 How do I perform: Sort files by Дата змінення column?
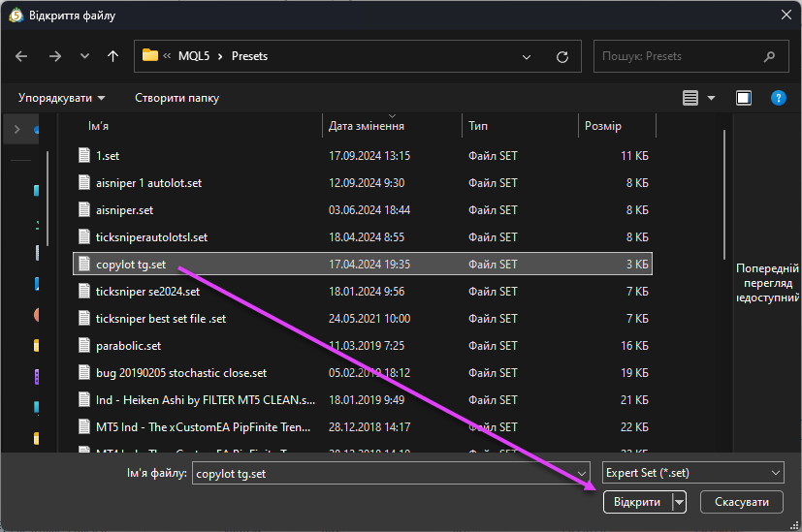pyautogui.click(x=367, y=126)
